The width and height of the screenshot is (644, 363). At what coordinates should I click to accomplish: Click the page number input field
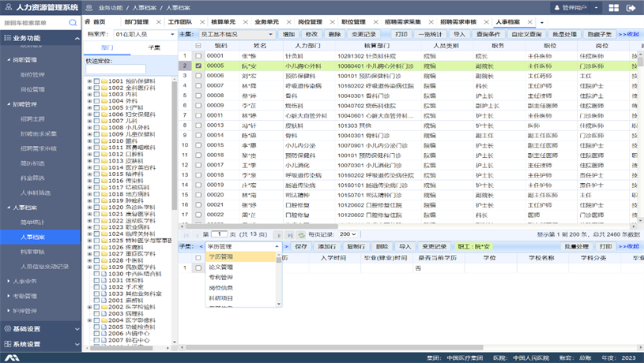pyautogui.click(x=220, y=234)
